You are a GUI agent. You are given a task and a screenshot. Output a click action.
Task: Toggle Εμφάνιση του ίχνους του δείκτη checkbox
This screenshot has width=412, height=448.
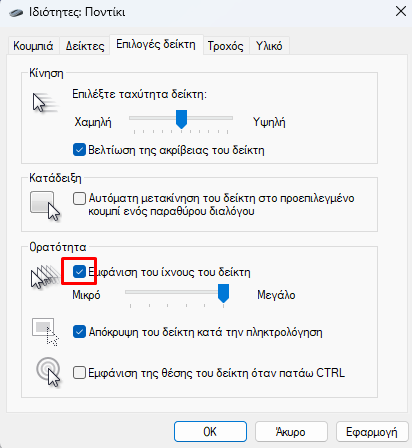coord(79,272)
